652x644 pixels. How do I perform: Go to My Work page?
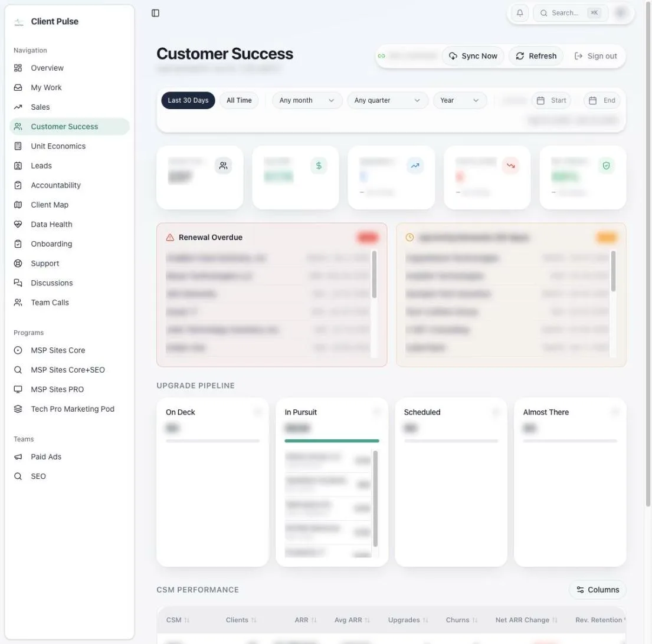coord(69,87)
